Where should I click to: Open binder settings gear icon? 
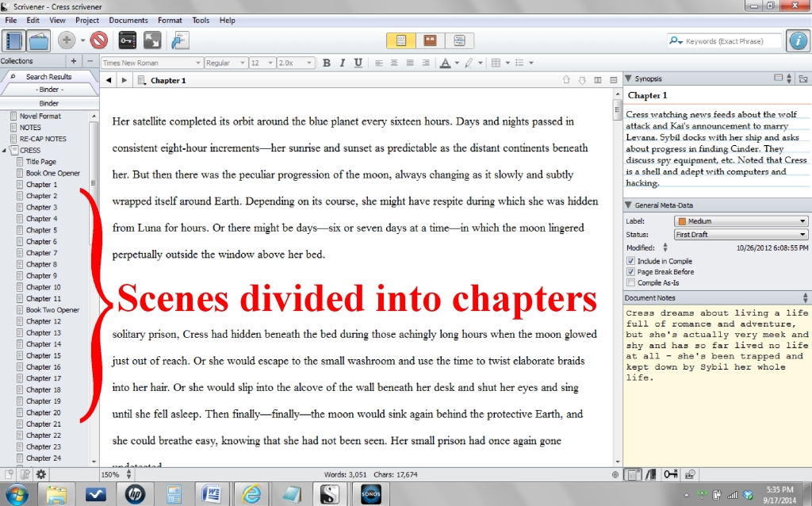click(x=41, y=474)
